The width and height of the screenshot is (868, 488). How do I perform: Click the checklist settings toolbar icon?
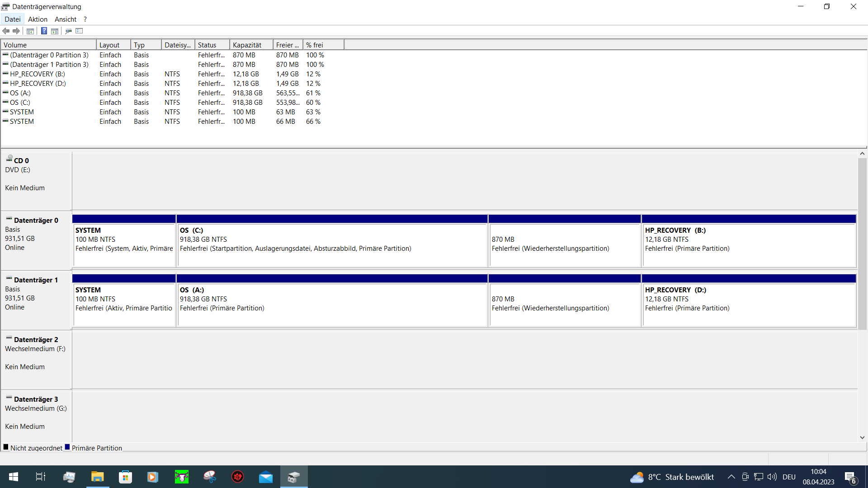point(80,31)
